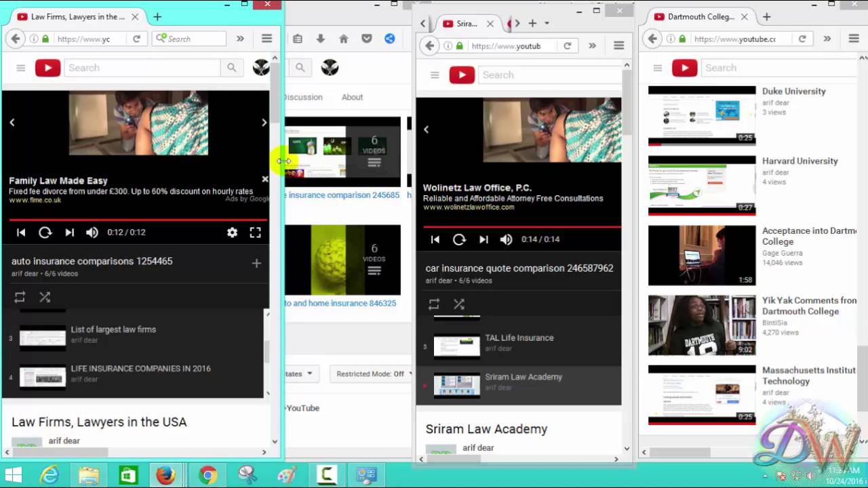Open Duke University video thumbnail
This screenshot has height=488, width=868.
click(x=702, y=115)
